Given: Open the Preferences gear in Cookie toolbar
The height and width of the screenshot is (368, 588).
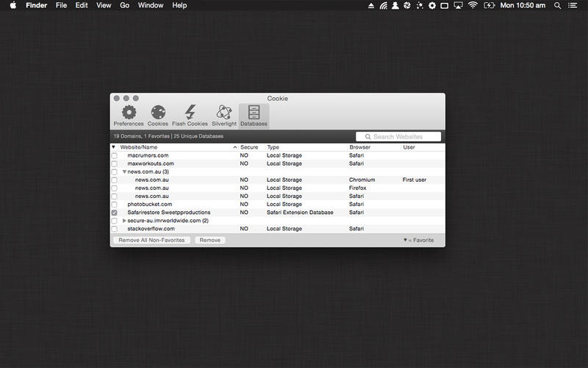Looking at the screenshot, I should tap(129, 116).
